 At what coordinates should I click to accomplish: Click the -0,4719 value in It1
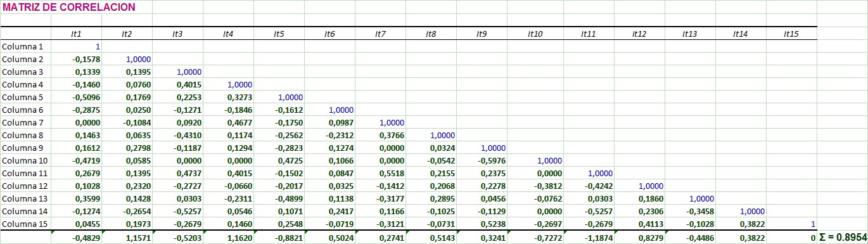click(76, 160)
